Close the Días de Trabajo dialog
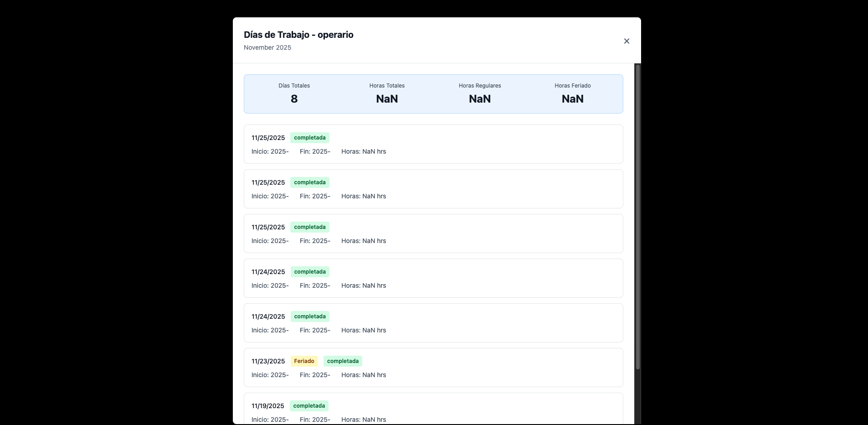Screen dimensions: 868x425 coord(627,41)
